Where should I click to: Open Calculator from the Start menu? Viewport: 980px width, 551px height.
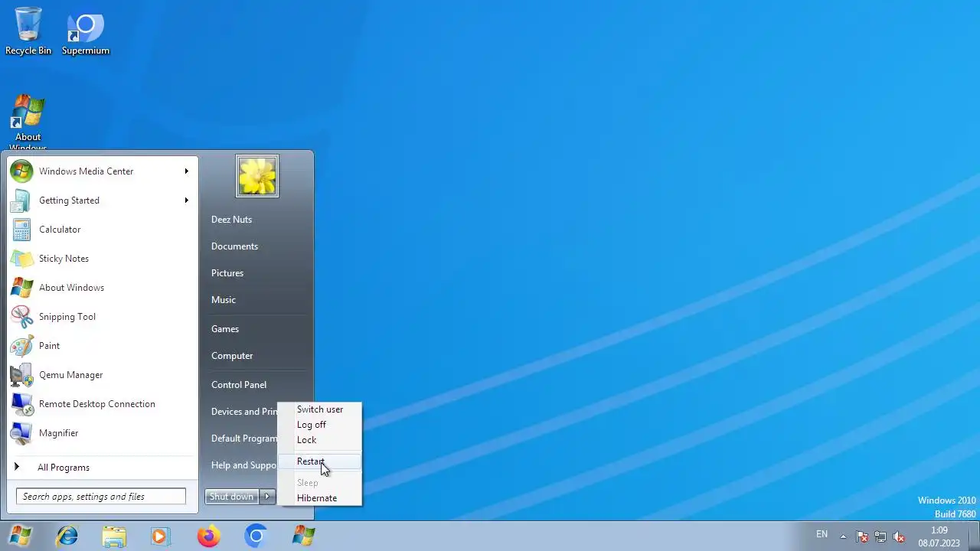click(x=103, y=230)
